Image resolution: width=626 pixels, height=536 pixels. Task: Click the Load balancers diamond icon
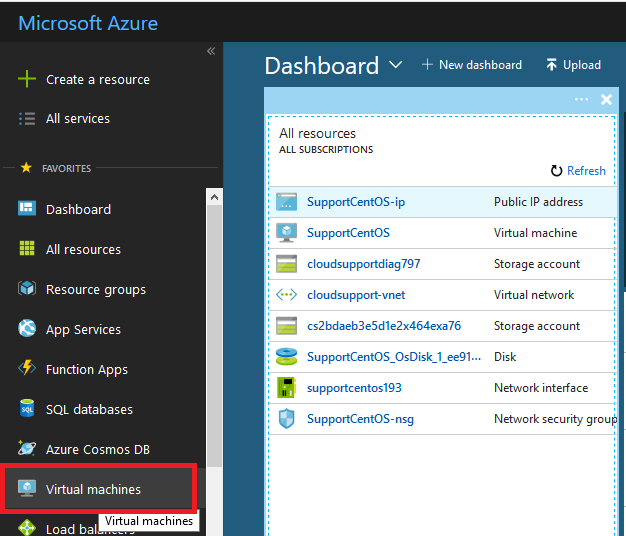coord(27,528)
